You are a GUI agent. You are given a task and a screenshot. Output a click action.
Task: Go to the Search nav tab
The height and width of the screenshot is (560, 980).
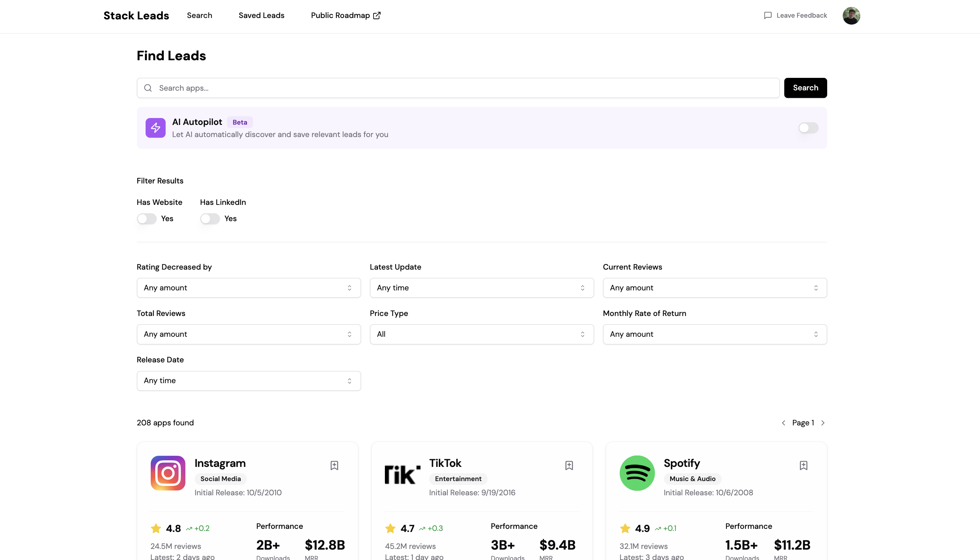pyautogui.click(x=200, y=15)
